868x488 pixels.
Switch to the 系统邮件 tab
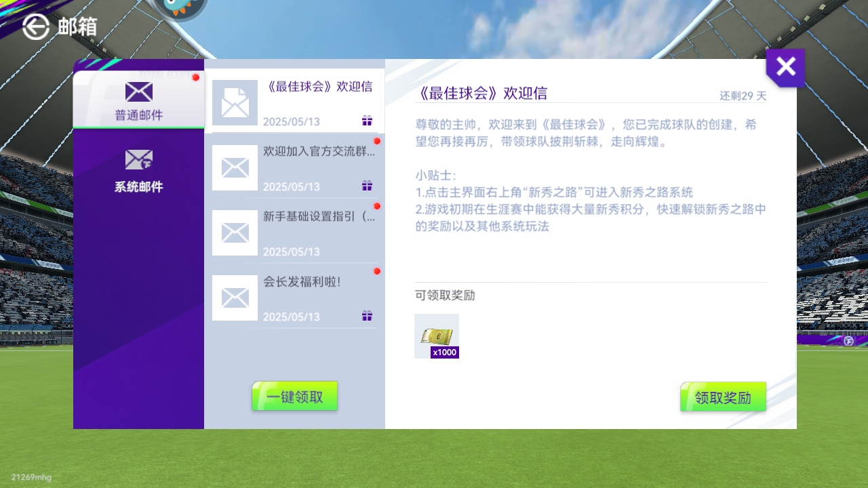click(138, 171)
